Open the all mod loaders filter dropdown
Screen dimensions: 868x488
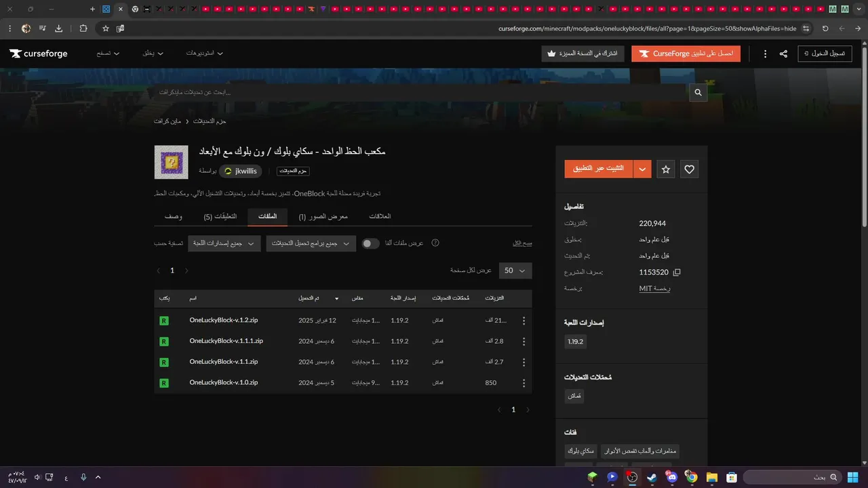pyautogui.click(x=311, y=243)
